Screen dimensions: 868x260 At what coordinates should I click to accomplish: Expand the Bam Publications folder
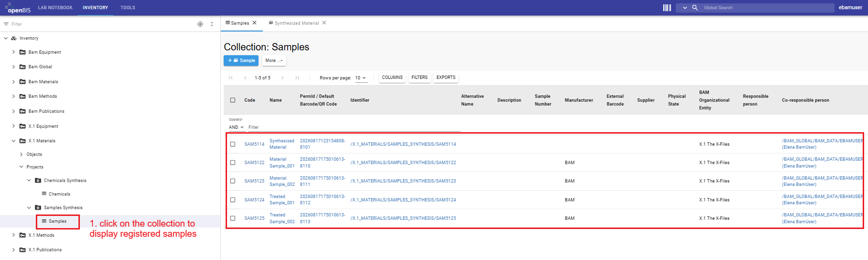[x=14, y=111]
